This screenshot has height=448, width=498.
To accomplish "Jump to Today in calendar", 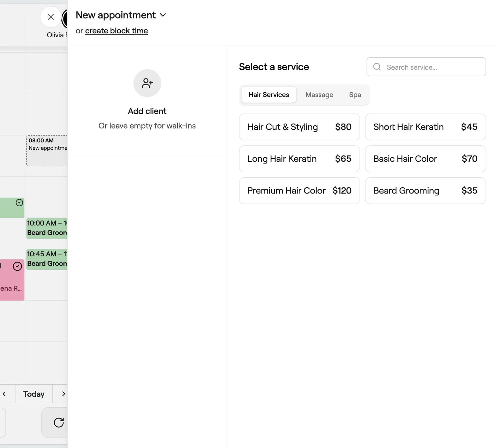I will point(34,394).
